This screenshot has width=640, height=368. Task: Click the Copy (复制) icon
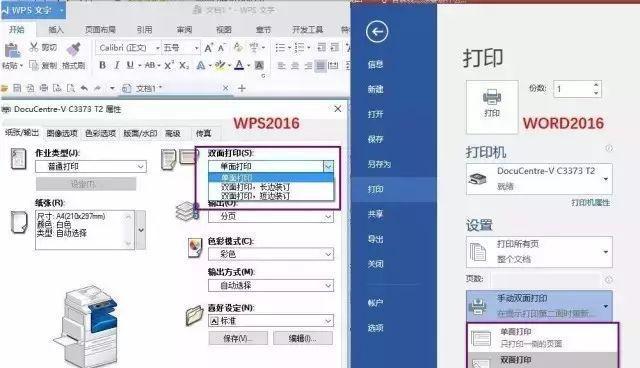pyautogui.click(x=34, y=65)
